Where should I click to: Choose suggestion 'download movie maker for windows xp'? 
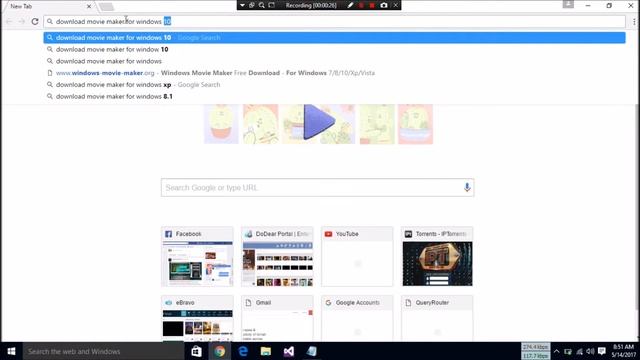click(334, 84)
